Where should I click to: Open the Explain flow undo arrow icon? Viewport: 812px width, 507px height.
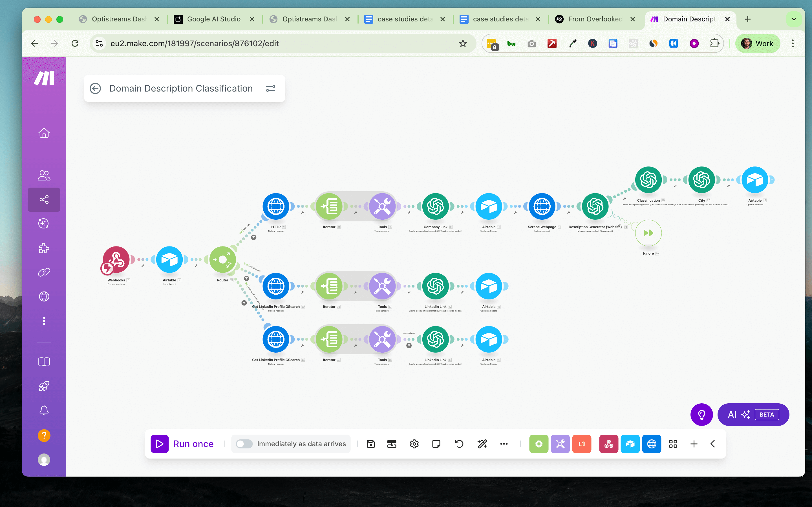tap(459, 444)
